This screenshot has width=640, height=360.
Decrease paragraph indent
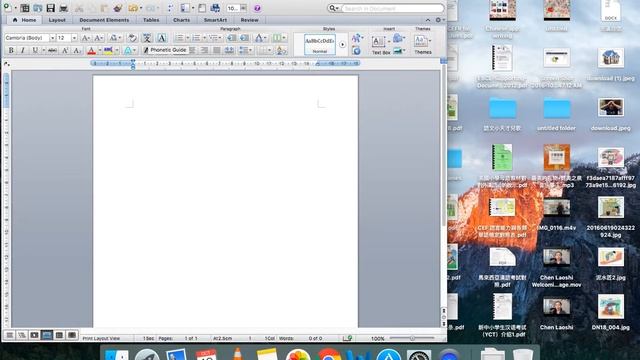tap(231, 38)
